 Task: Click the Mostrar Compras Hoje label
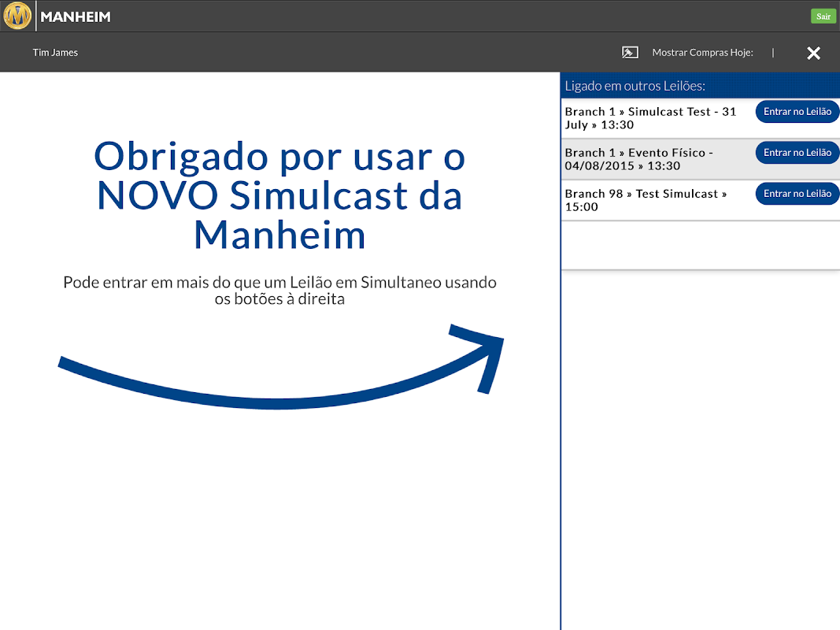(702, 53)
